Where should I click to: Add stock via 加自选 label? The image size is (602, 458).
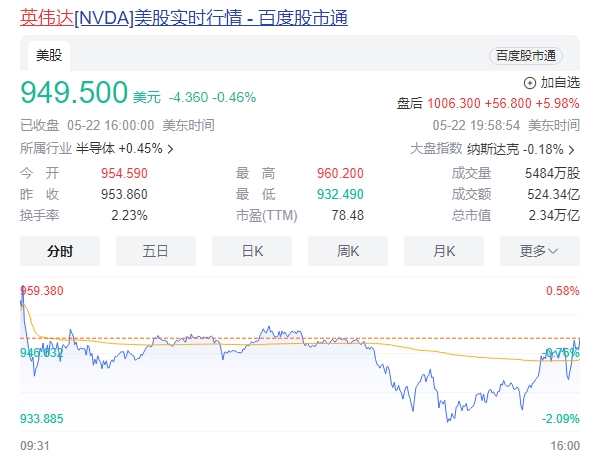tap(560, 83)
